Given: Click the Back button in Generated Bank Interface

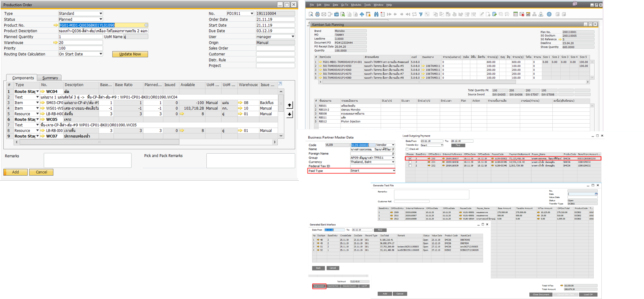Looking at the screenshot, I should [318, 268].
